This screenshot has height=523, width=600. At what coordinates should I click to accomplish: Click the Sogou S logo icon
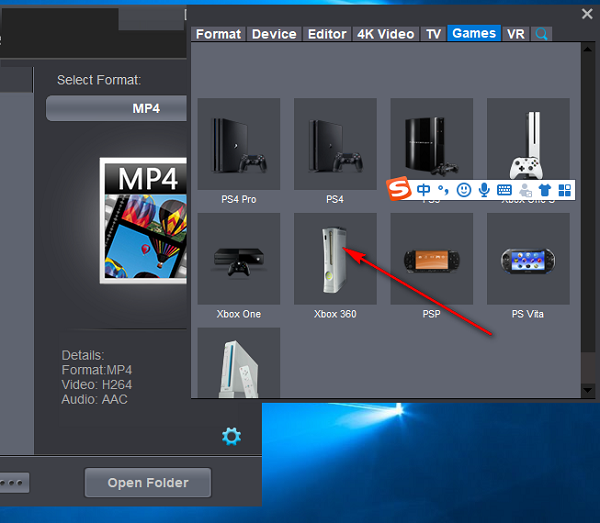tap(399, 189)
